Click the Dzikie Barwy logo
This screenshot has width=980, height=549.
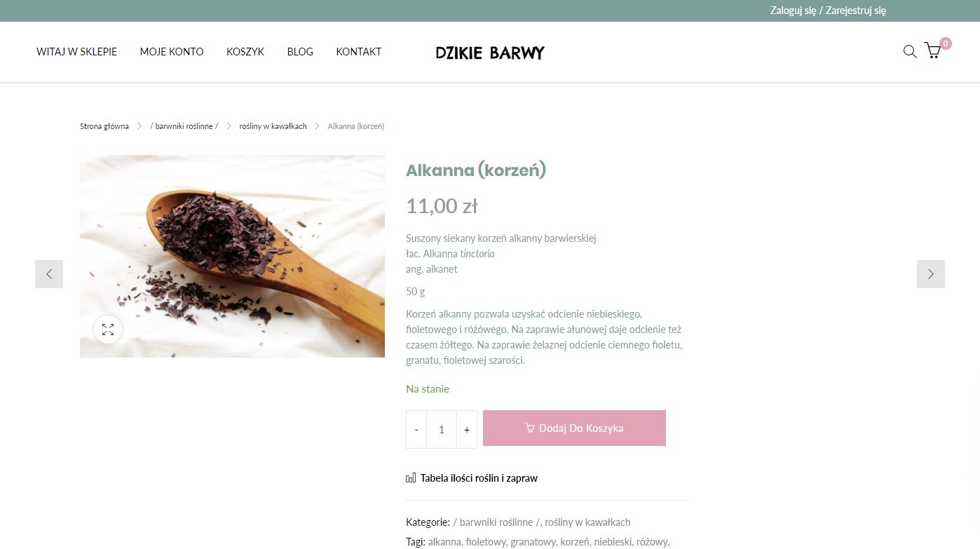coord(490,53)
